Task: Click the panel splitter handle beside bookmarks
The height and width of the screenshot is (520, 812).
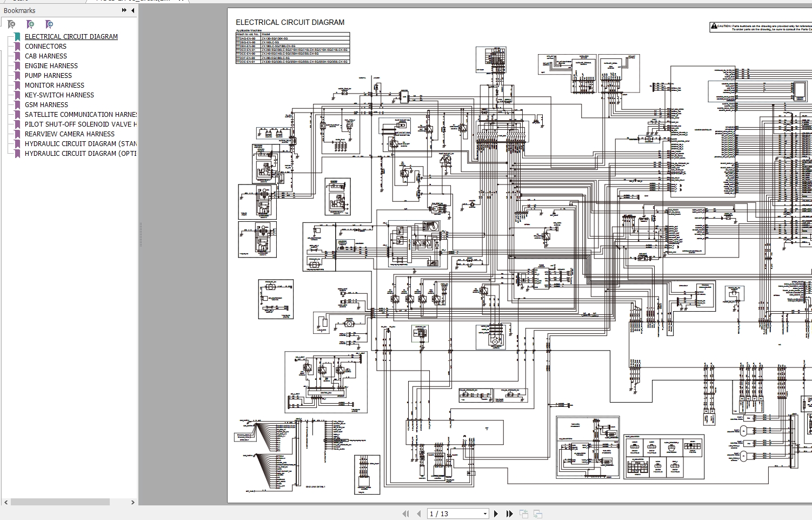Action: 140,234
